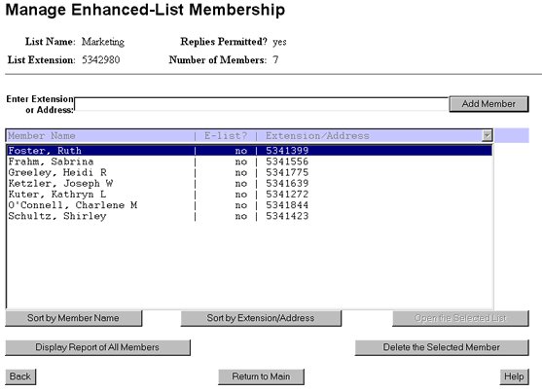This screenshot has height=392, width=542.
Task: Sort the list by Member Name
Action: pos(73,318)
